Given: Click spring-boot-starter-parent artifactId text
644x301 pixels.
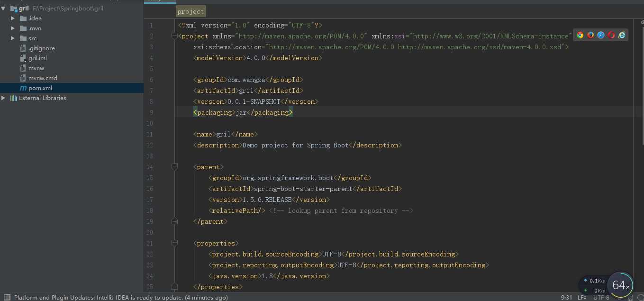Looking at the screenshot, I should point(303,189).
